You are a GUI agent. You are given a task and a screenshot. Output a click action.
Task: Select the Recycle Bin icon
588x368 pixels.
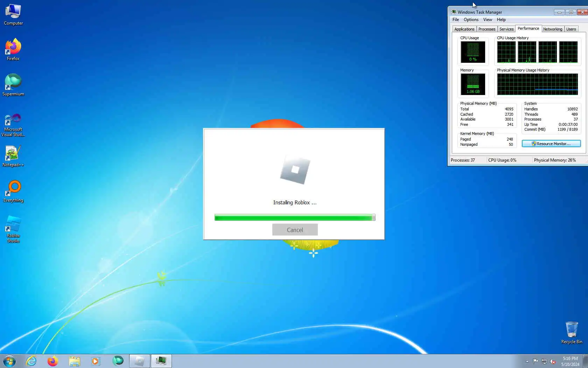[x=572, y=333]
